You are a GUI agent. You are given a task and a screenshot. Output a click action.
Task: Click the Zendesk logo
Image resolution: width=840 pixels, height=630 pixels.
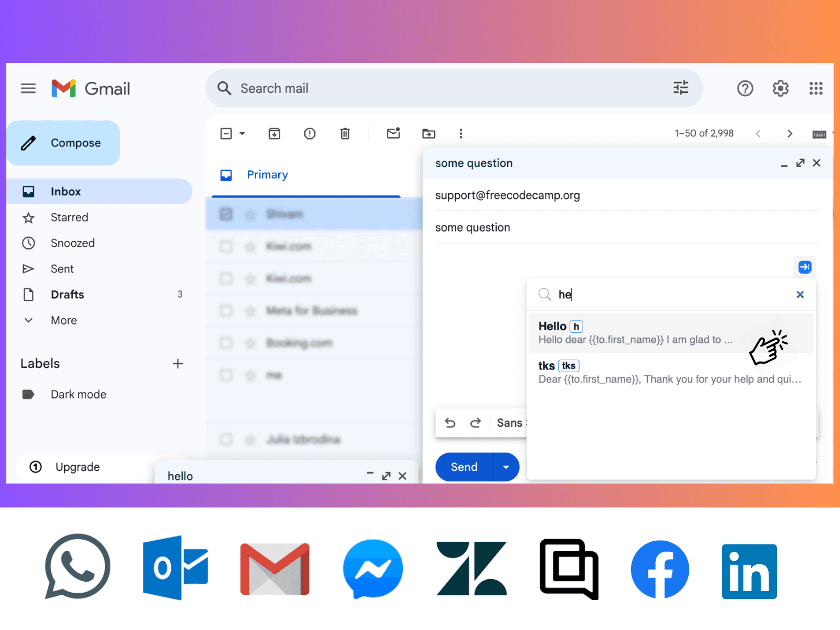pos(471,569)
